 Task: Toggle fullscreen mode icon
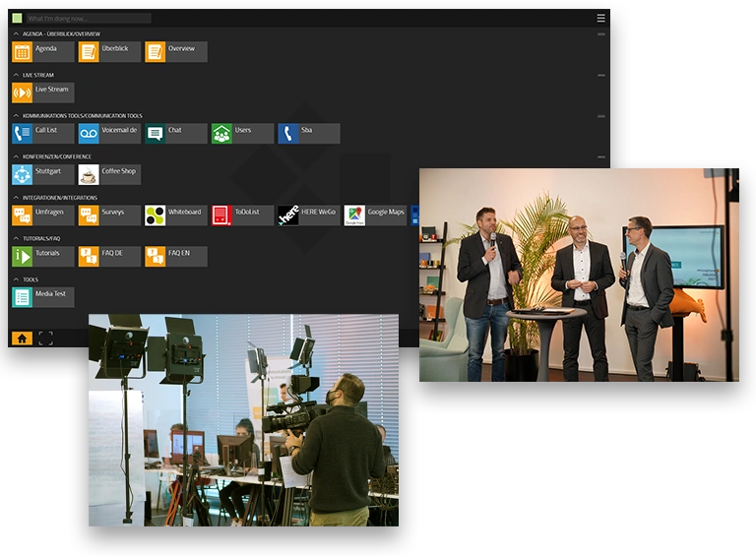(x=46, y=339)
